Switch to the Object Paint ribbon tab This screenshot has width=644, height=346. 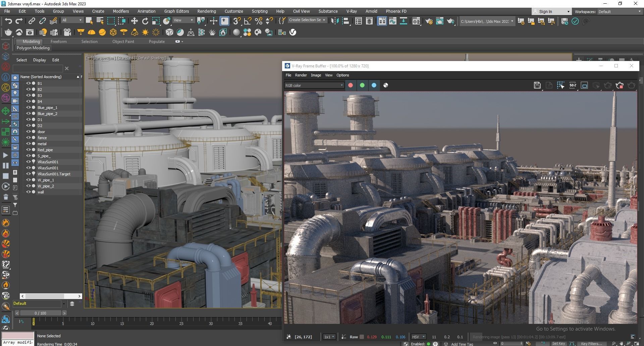point(123,42)
